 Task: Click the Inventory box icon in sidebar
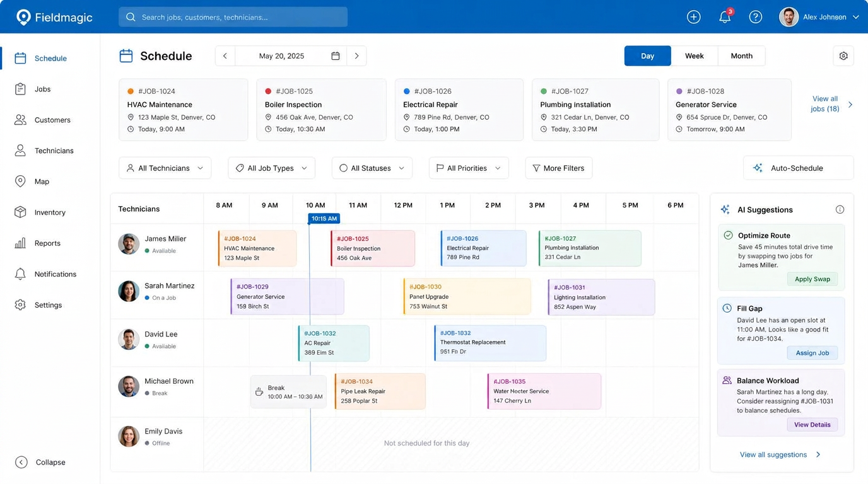[20, 212]
